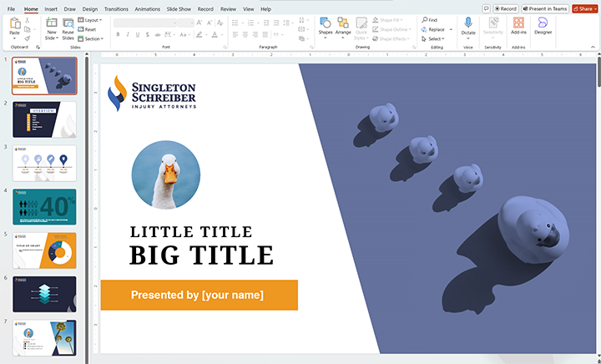Viewport: 601px width, 364px height.
Task: Open the comments icon beside Record
Action: click(486, 8)
